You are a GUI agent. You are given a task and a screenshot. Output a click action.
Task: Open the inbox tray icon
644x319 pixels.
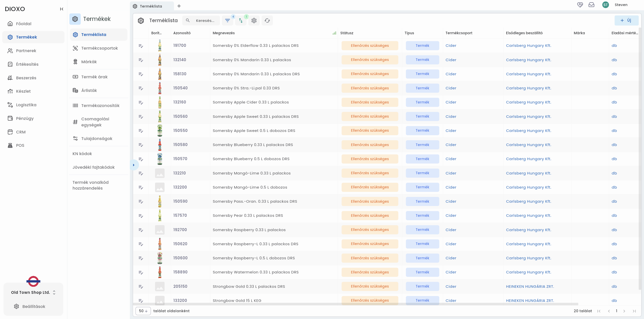click(591, 5)
